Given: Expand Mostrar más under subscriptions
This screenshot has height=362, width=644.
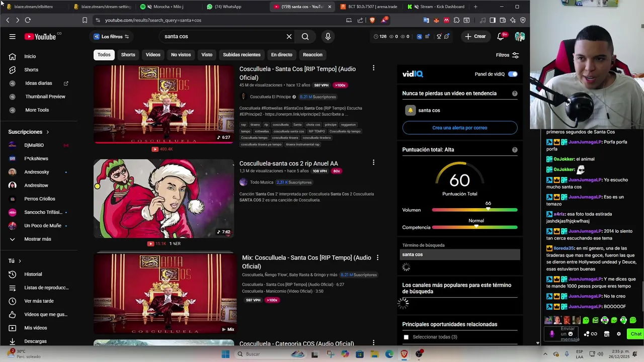Looking at the screenshot, I should point(38,239).
